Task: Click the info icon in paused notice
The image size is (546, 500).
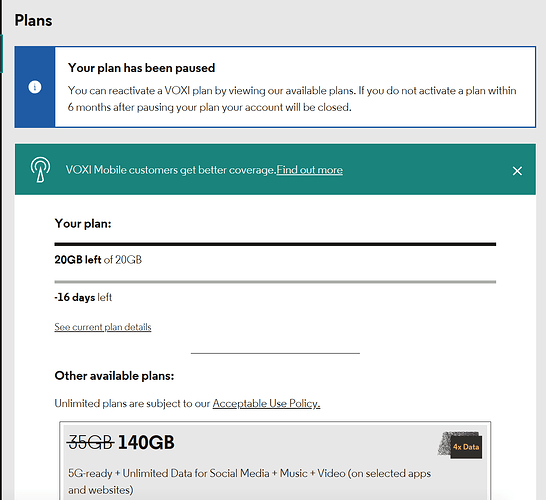Action: [34, 87]
